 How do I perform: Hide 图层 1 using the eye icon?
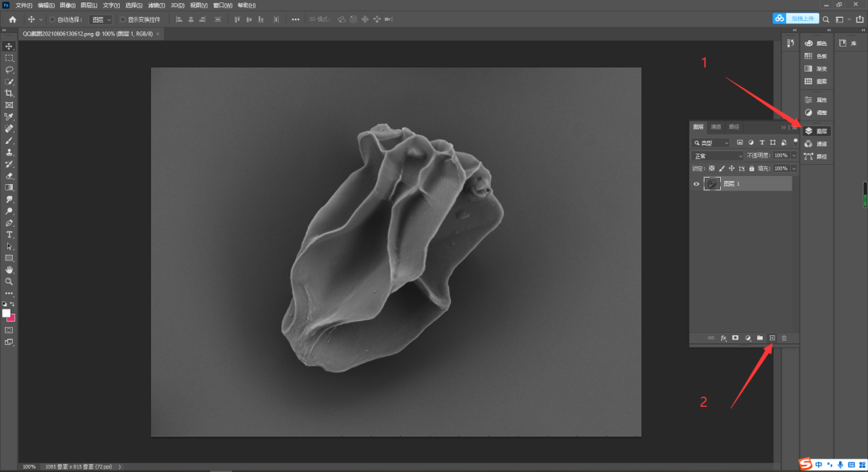coord(697,184)
